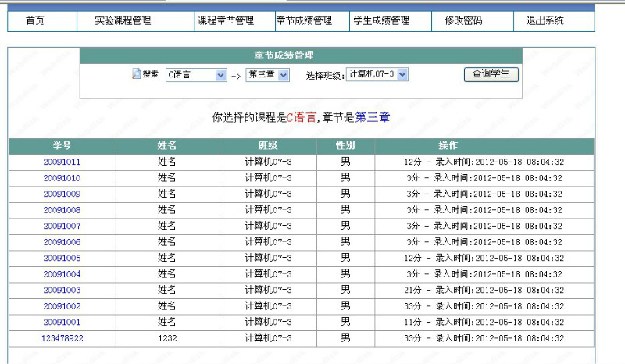The width and height of the screenshot is (625, 364).
Task: Go to 首页 in the navigation bar
Action: [35, 21]
